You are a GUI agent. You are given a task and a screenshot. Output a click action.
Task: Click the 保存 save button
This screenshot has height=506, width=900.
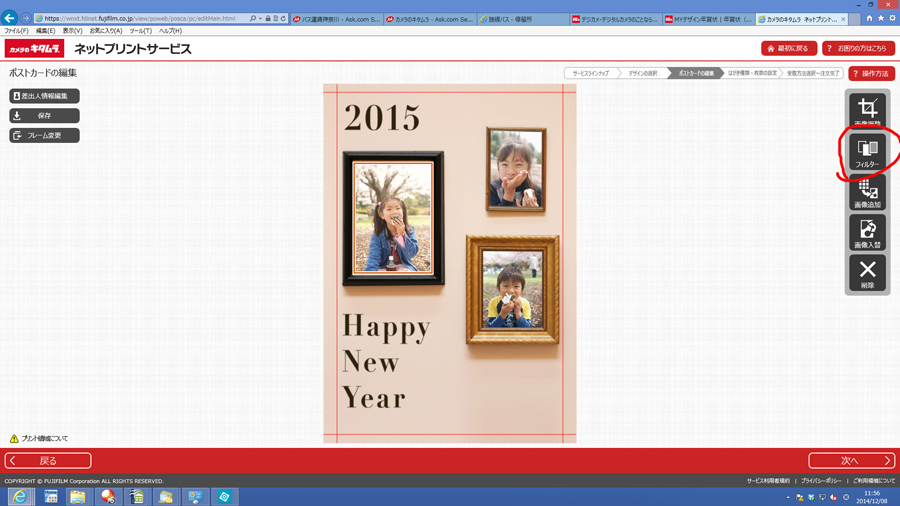tap(44, 116)
